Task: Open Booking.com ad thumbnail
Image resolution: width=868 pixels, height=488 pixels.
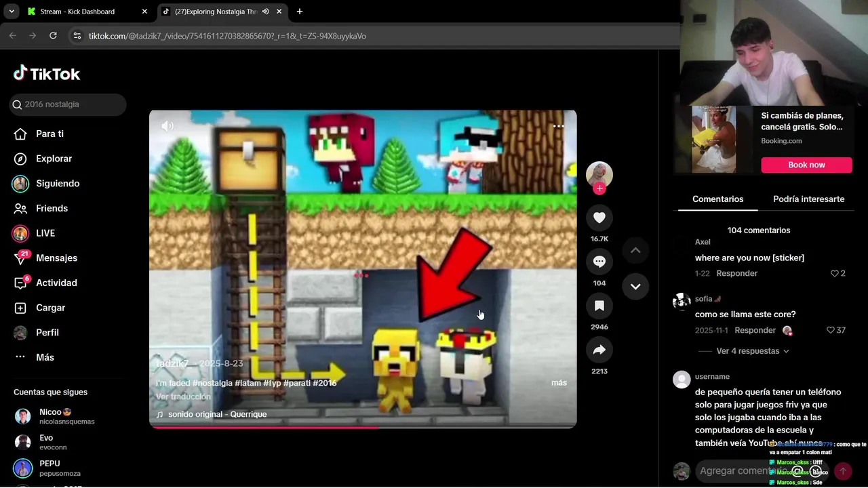Action: click(x=713, y=139)
